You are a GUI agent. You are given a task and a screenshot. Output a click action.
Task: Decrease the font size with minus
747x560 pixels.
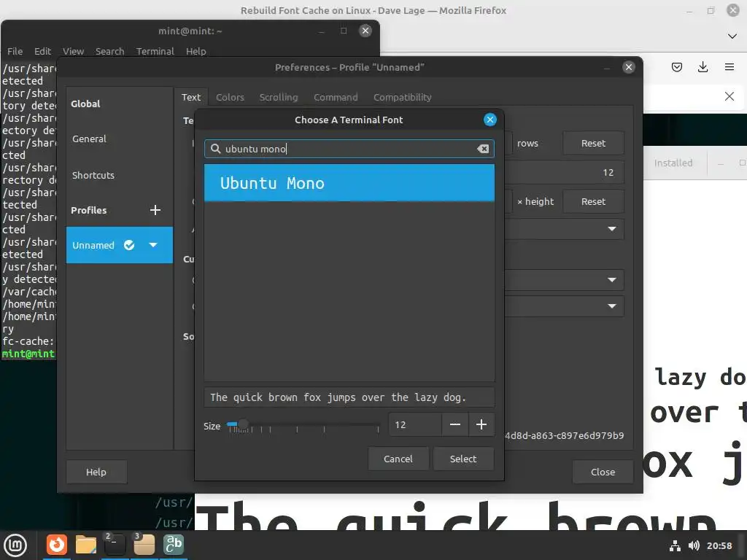tap(455, 425)
